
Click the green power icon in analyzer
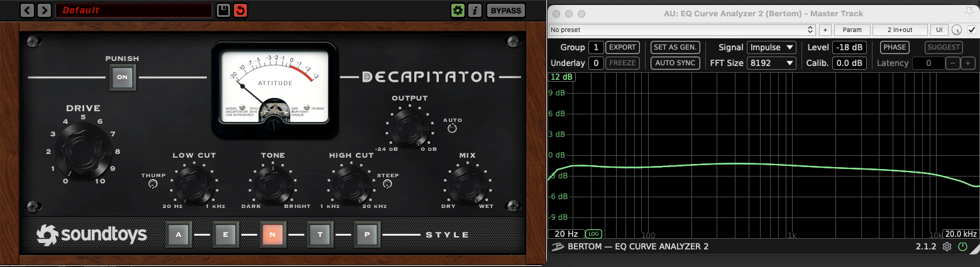click(x=962, y=247)
